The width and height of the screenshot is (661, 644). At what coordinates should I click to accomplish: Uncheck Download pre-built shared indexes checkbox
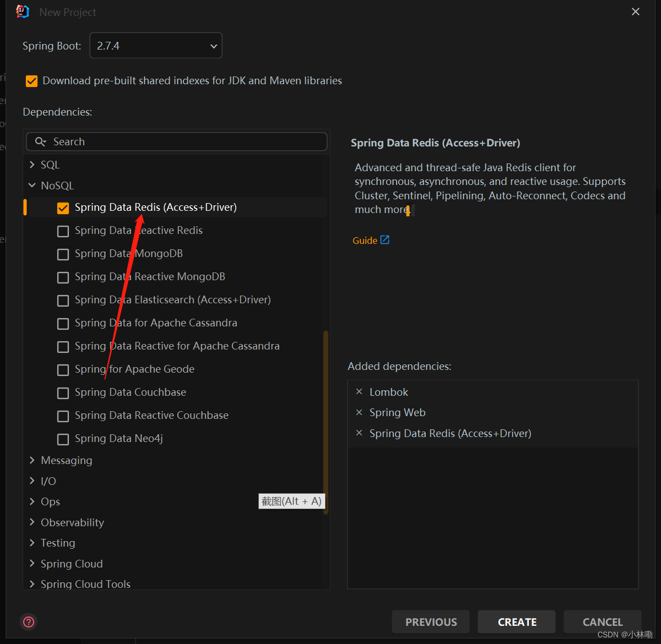click(x=32, y=81)
